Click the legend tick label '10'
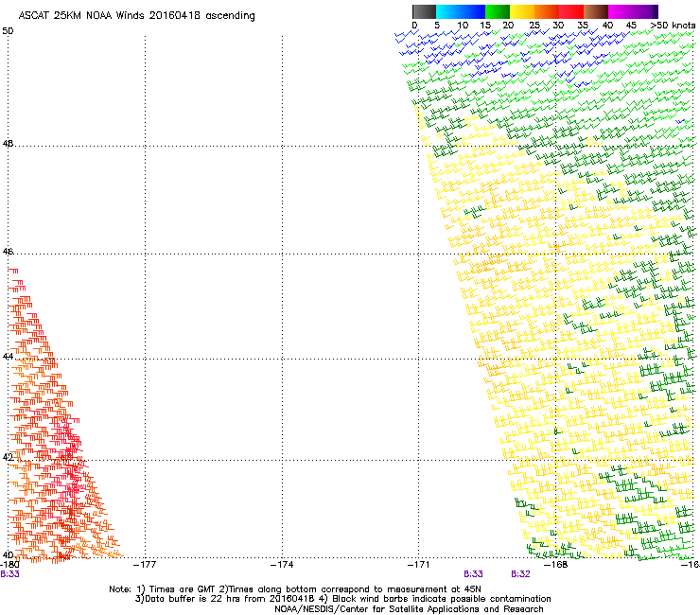Screen dimensions: 700x615 [x=463, y=26]
